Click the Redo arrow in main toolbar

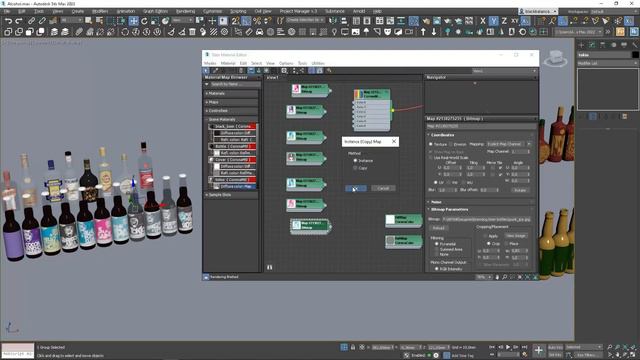(19, 21)
